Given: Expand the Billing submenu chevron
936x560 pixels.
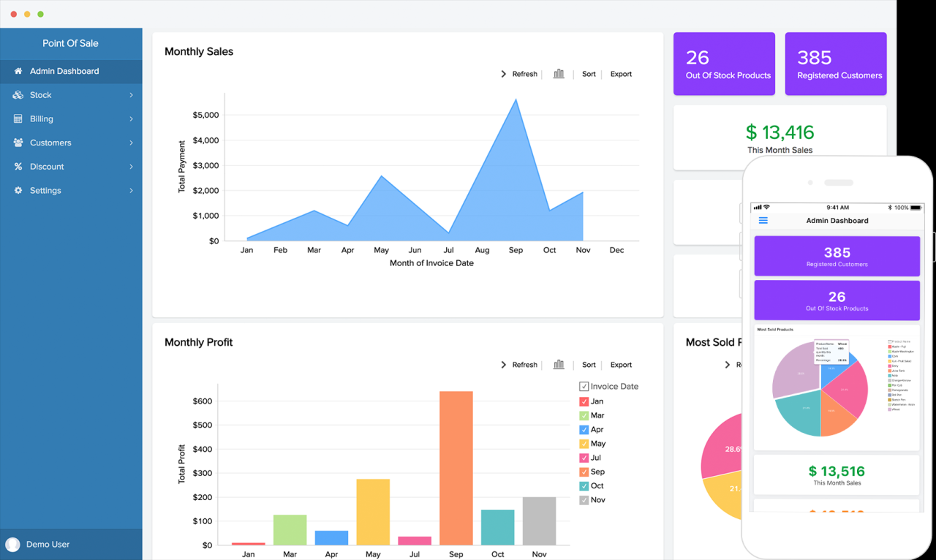Looking at the screenshot, I should coord(132,118).
